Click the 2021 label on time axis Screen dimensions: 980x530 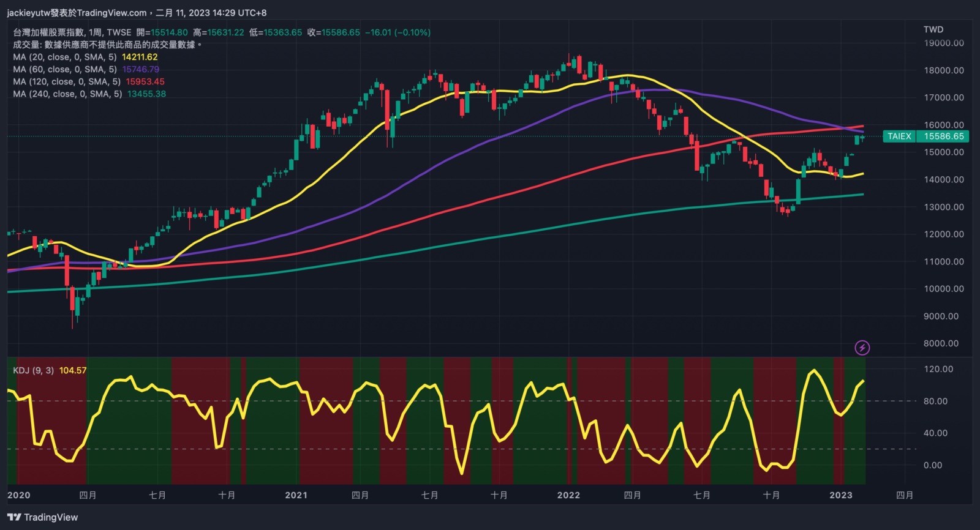(296, 495)
